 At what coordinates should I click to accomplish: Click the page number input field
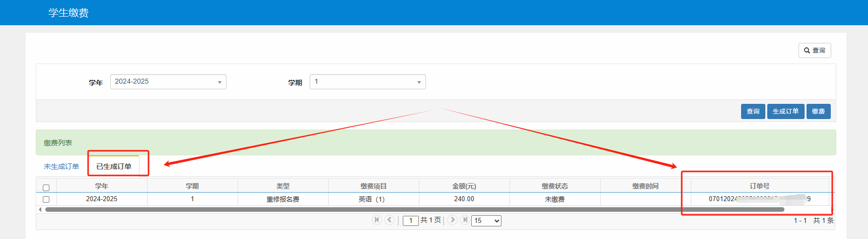coord(411,220)
